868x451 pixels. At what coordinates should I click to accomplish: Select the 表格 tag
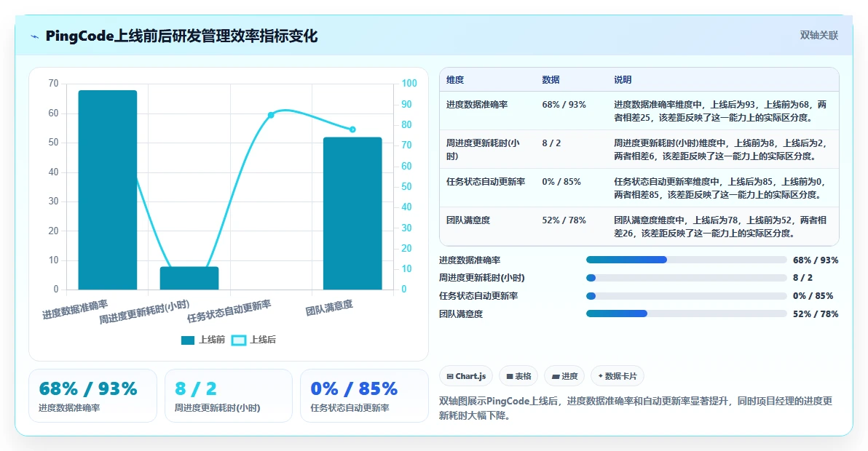518,376
